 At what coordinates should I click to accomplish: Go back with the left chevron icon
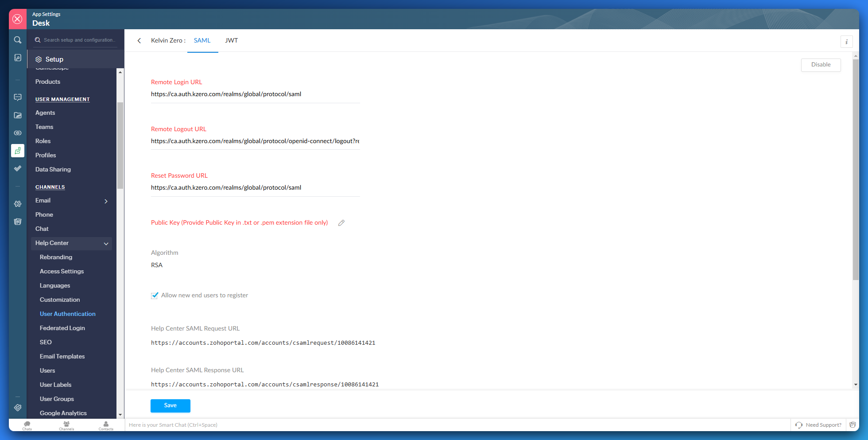click(x=139, y=41)
